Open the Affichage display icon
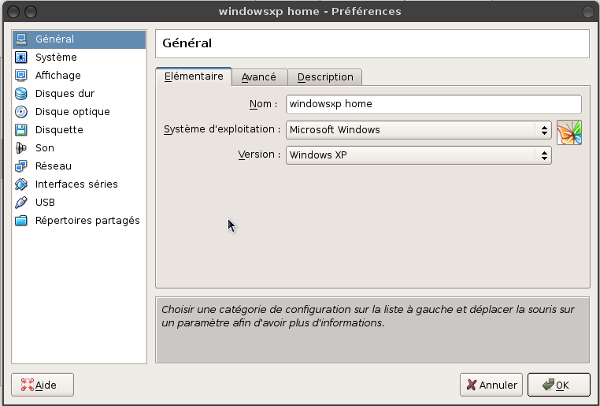The width and height of the screenshot is (600, 406). point(21,76)
